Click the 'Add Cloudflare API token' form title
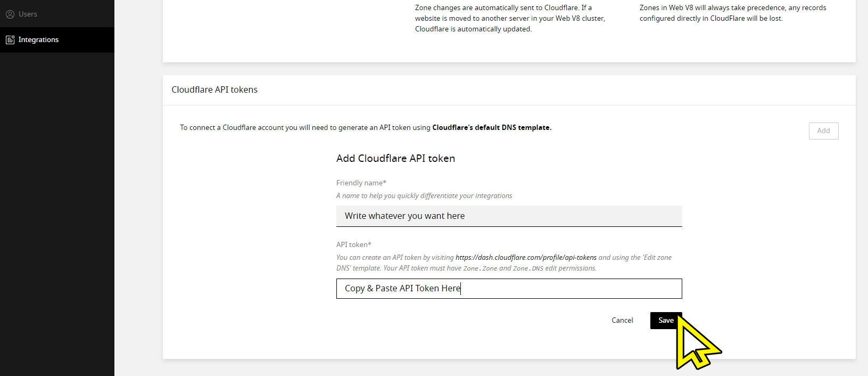868x376 pixels. click(x=395, y=159)
